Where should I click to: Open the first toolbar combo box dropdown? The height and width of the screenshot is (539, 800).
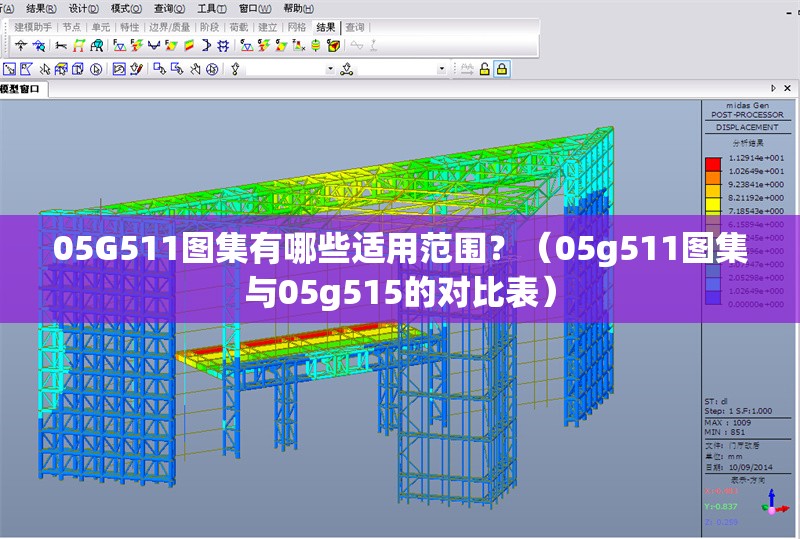click(331, 69)
